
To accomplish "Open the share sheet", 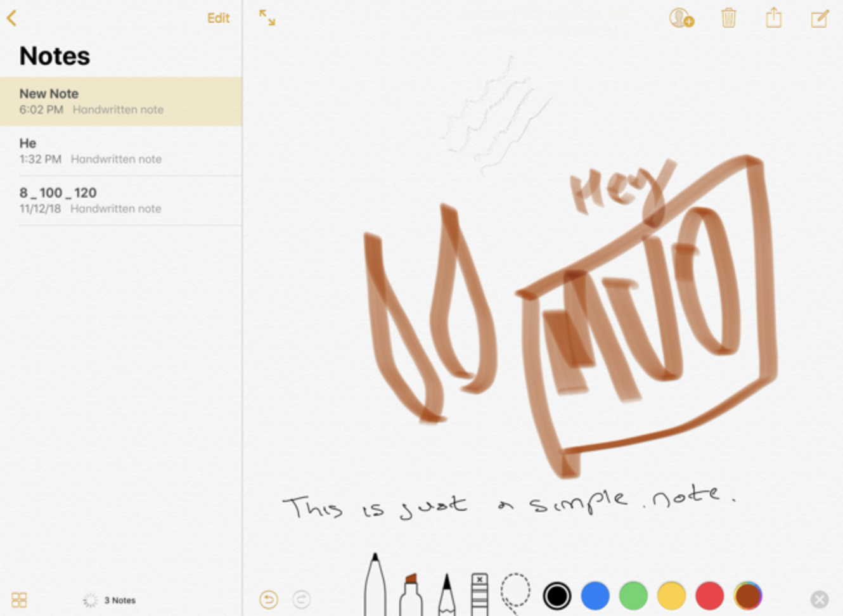I will [x=774, y=17].
